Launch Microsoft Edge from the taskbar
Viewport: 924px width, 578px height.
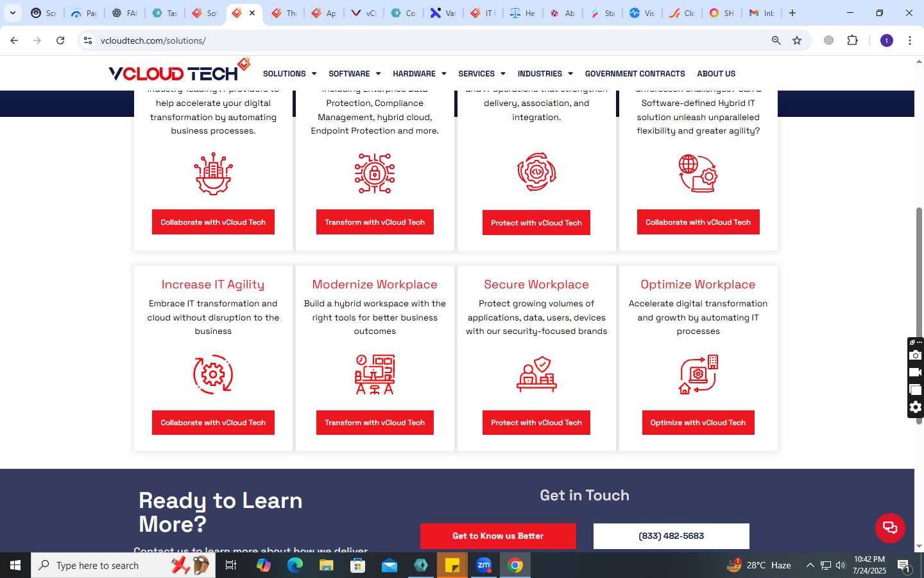[x=295, y=565]
